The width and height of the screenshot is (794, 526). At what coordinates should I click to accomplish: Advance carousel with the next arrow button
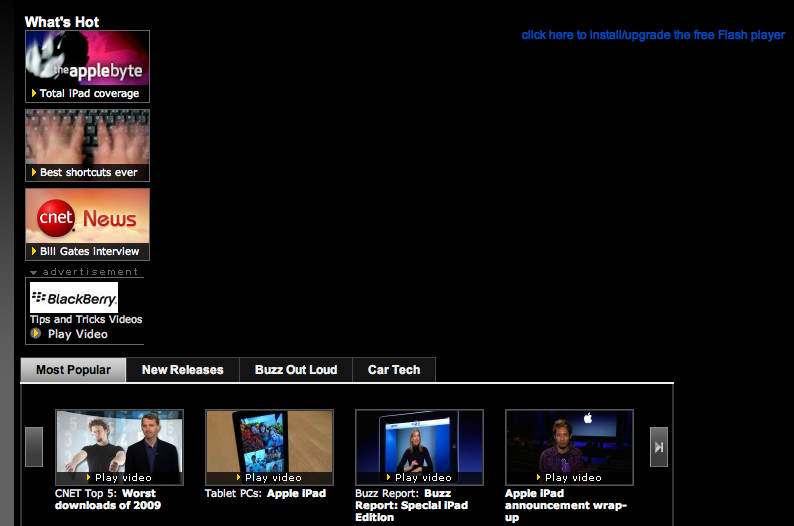click(x=659, y=447)
